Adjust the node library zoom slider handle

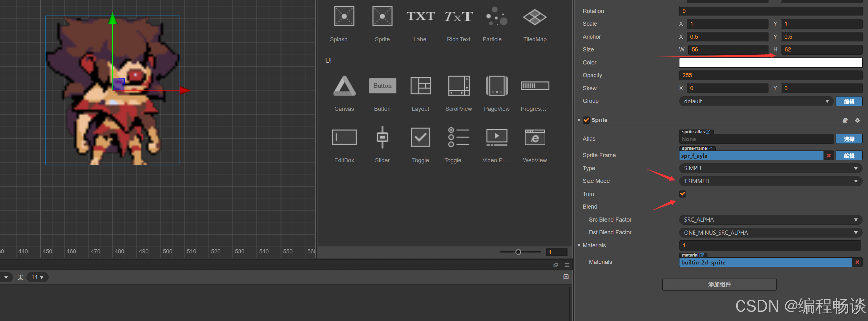coord(518,252)
